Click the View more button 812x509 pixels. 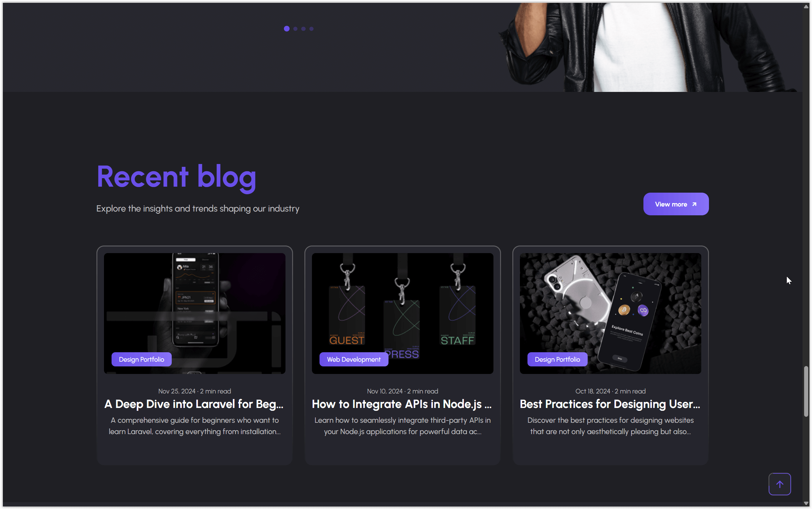coord(676,204)
